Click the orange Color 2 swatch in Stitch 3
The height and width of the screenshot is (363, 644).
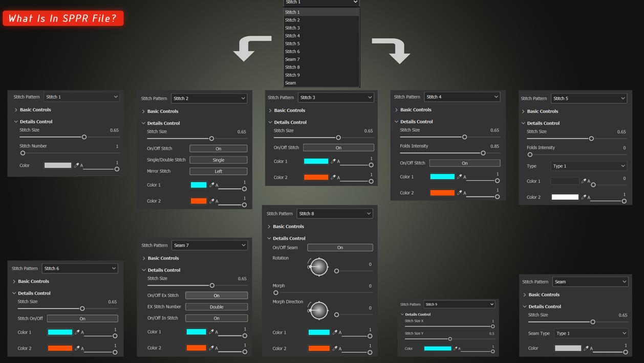pyautogui.click(x=316, y=177)
